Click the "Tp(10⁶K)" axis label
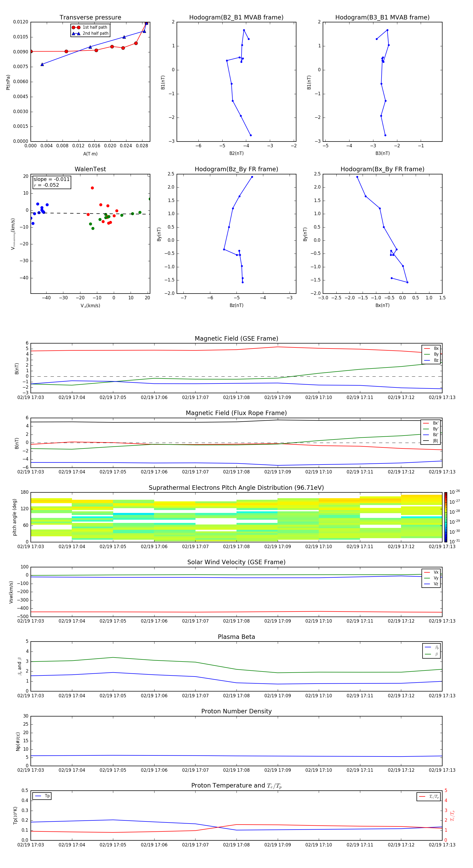 [x=15, y=815]
